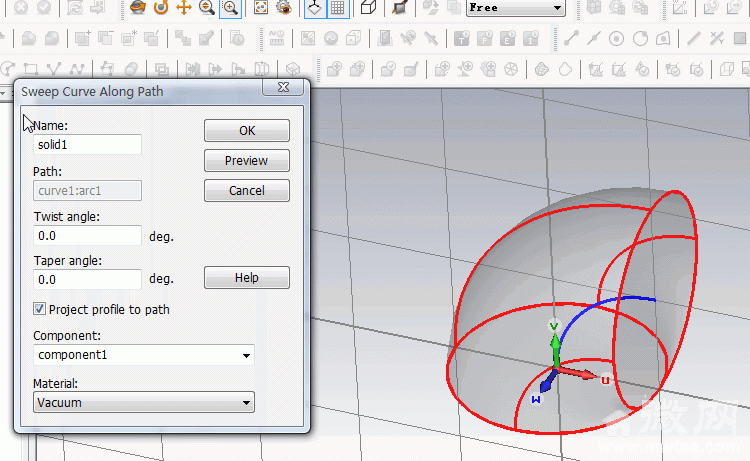Image resolution: width=750 pixels, height=461 pixels.
Task: Edit the Name field solid1
Action: click(87, 144)
